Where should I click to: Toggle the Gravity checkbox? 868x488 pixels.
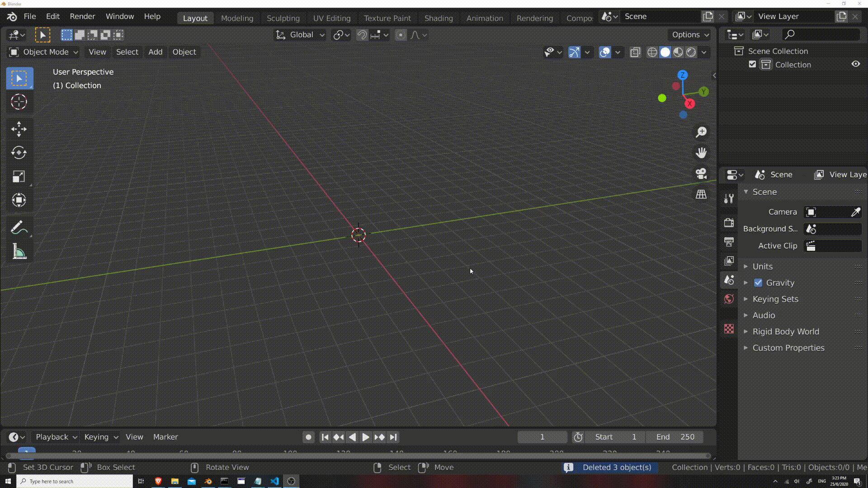click(759, 282)
